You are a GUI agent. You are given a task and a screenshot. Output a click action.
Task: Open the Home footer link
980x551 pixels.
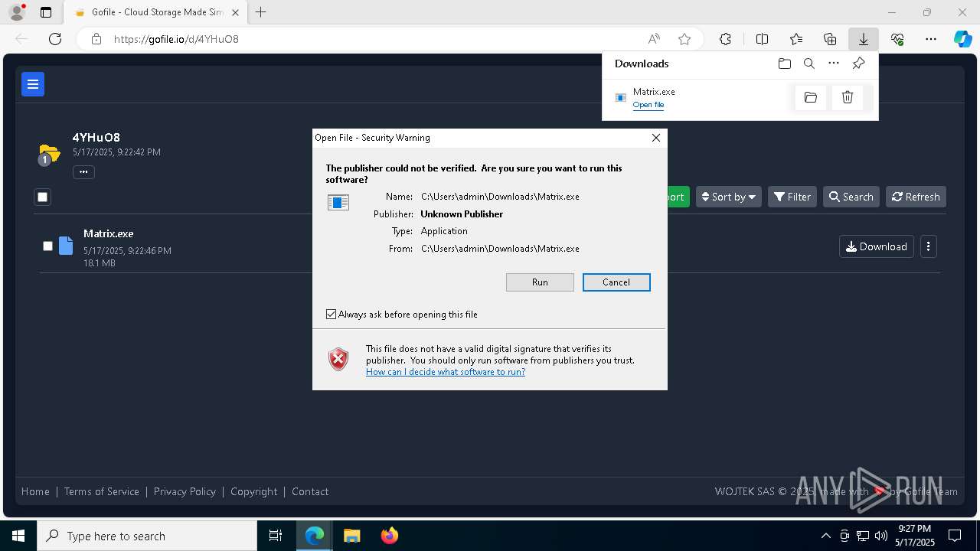(x=35, y=491)
